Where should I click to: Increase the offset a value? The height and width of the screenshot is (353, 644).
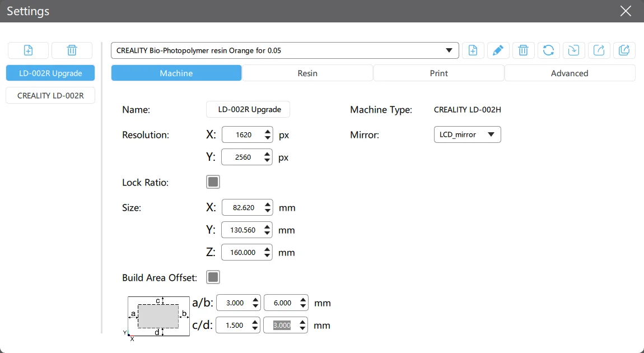click(255, 300)
